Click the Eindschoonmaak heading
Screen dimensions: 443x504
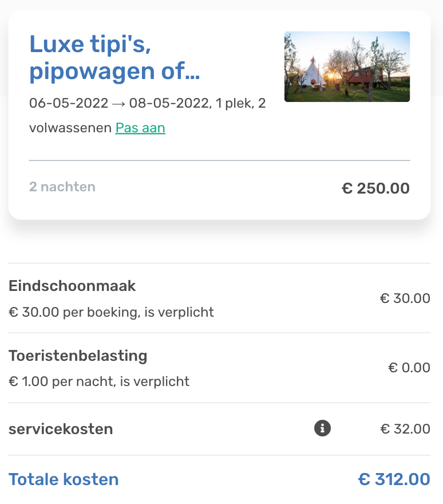(x=72, y=286)
